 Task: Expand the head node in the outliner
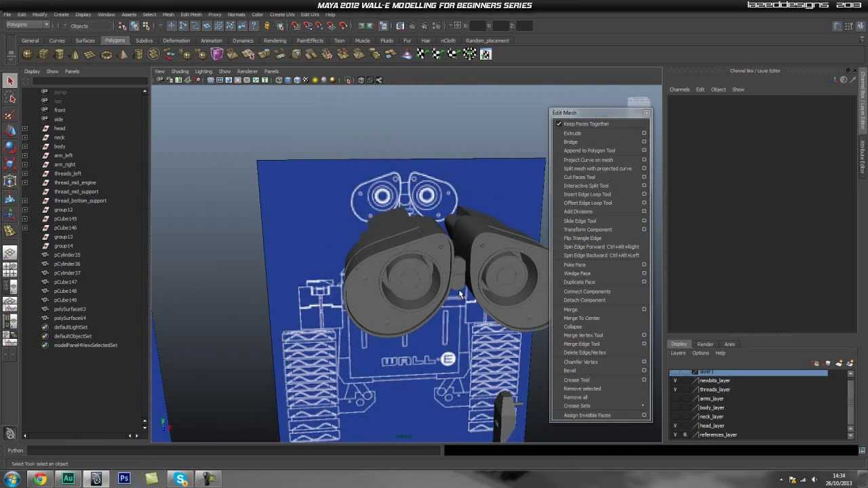[25, 128]
